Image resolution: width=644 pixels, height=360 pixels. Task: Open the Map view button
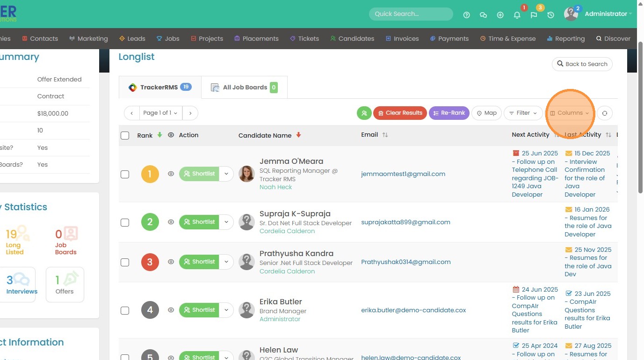486,113
